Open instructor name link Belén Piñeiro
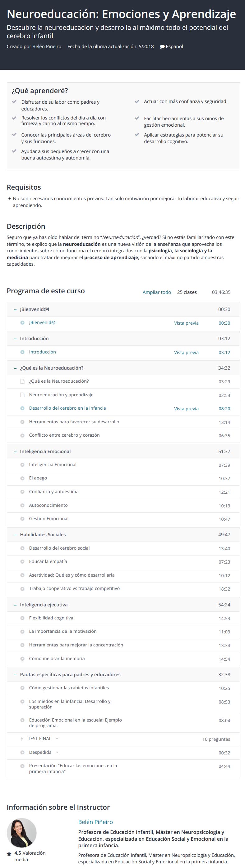Viewport: 245px width, 868px height. 95,822
